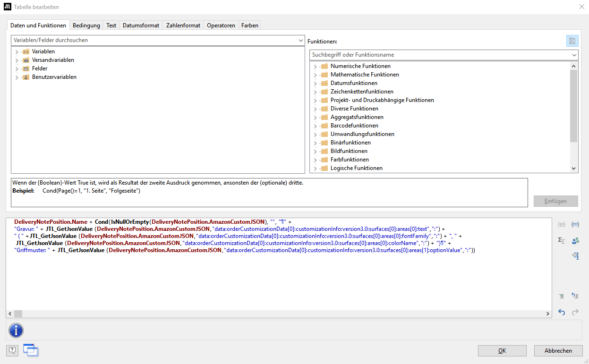Switch to the Bedingung tab
This screenshot has width=589, height=364.
pyautogui.click(x=86, y=25)
